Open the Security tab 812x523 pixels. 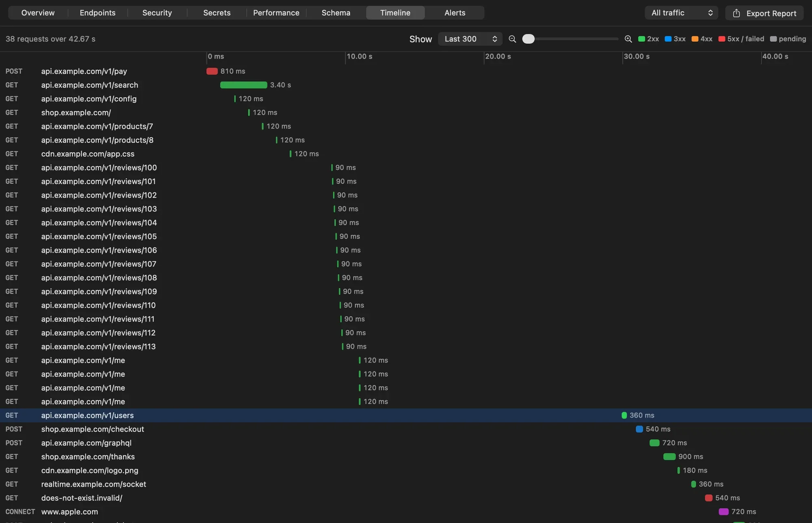157,13
